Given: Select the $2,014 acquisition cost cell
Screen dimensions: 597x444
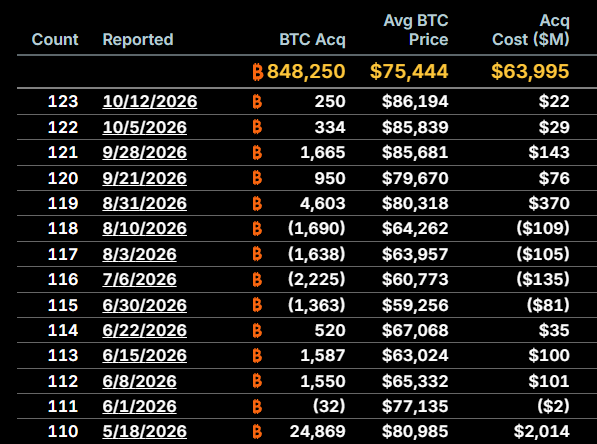Looking at the screenshot, I should (542, 431).
